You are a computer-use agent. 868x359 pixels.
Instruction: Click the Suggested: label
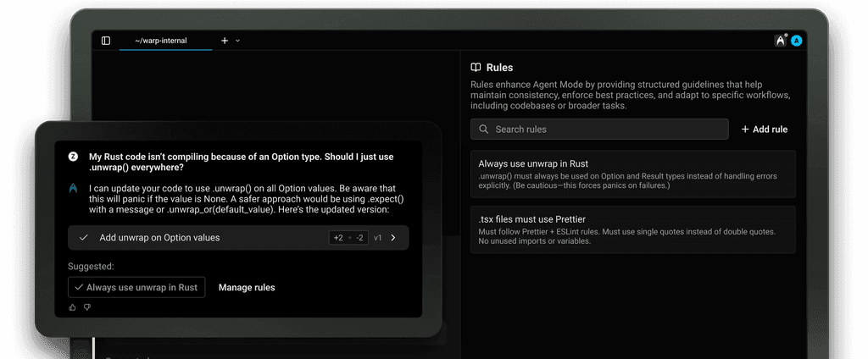click(91, 266)
